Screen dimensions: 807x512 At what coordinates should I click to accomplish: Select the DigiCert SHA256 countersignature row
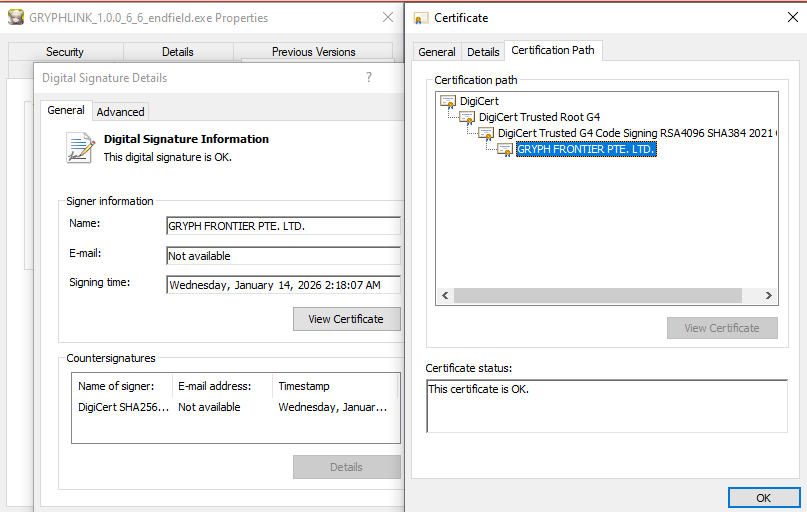tap(235, 407)
